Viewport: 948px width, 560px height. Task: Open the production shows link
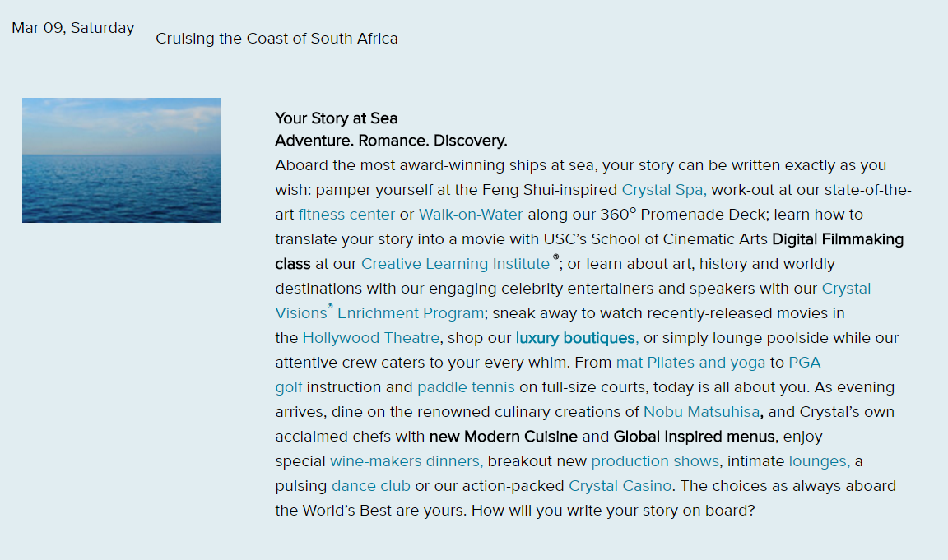pyautogui.click(x=655, y=461)
